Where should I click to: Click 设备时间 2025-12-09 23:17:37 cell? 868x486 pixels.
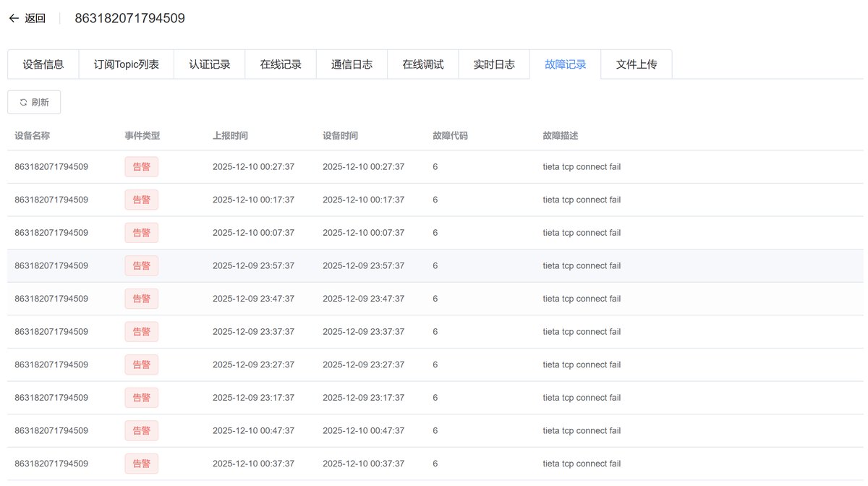pyautogui.click(x=363, y=398)
